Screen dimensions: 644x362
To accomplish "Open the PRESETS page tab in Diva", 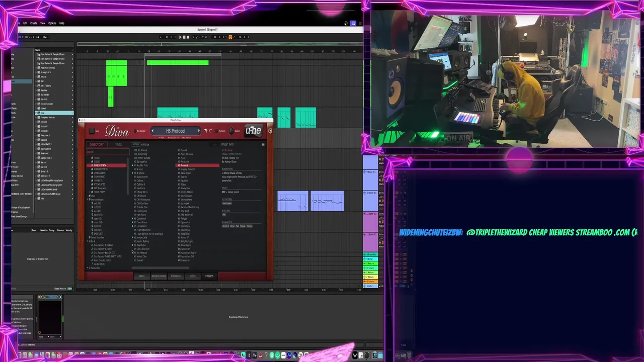I will 209,276.
